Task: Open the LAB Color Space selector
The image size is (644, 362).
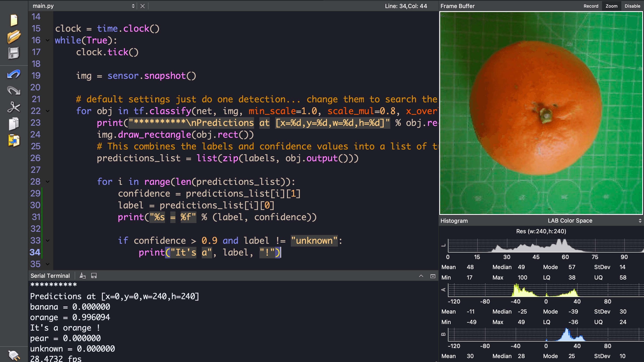Action: [640, 220]
